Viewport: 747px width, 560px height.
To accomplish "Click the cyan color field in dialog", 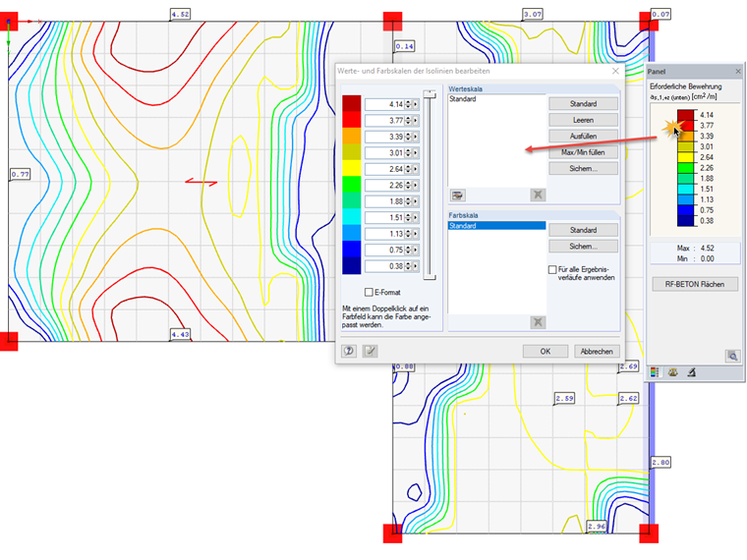I will tap(352, 217).
